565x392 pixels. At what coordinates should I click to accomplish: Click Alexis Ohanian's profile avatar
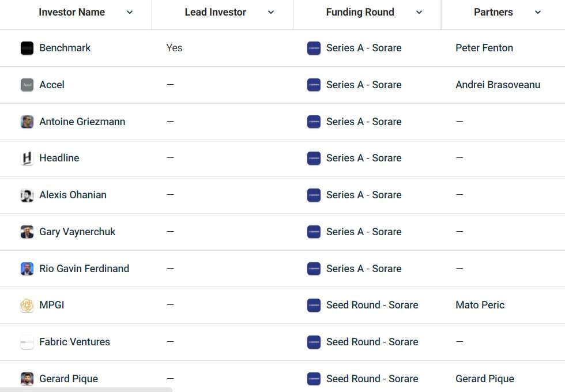pos(27,195)
